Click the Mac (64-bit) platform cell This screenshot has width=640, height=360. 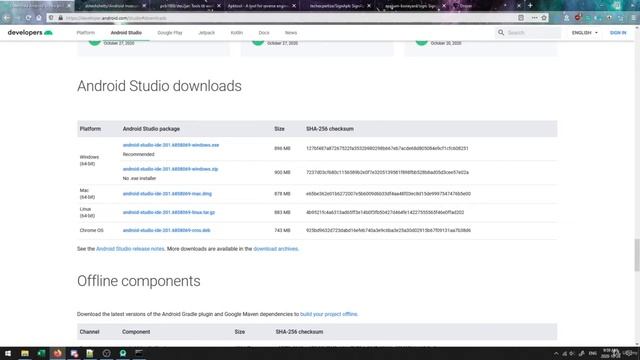coord(87,193)
